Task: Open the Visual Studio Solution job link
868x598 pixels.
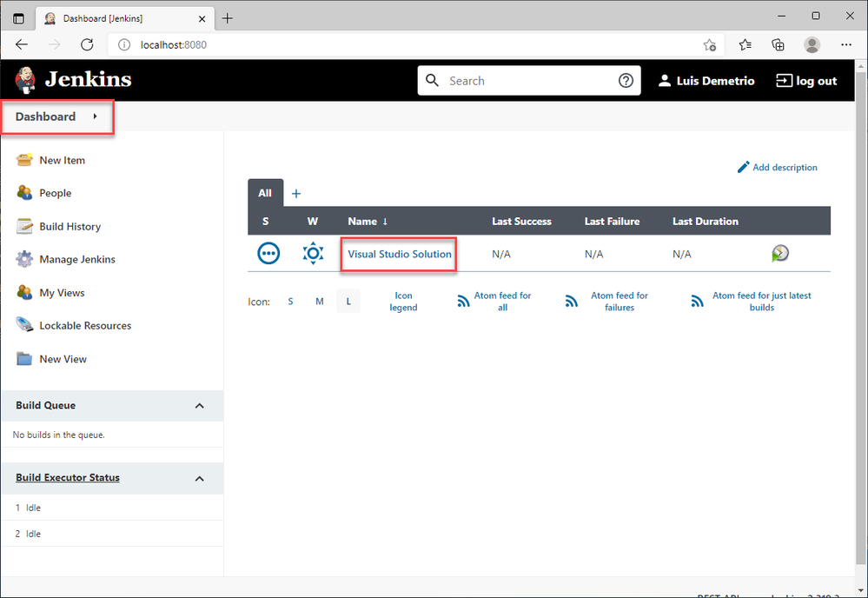Action: (x=400, y=254)
